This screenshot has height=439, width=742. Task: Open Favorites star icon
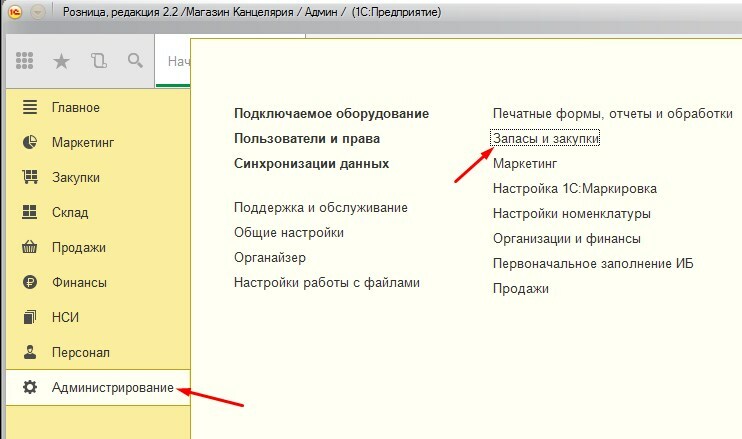61,61
